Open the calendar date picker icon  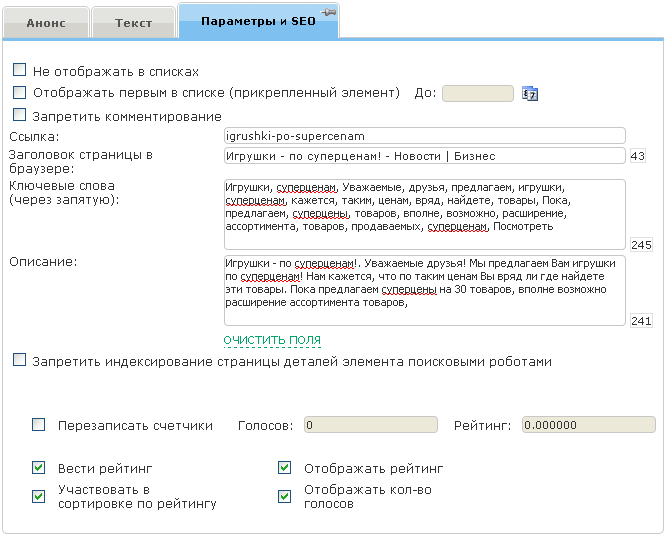(530, 94)
